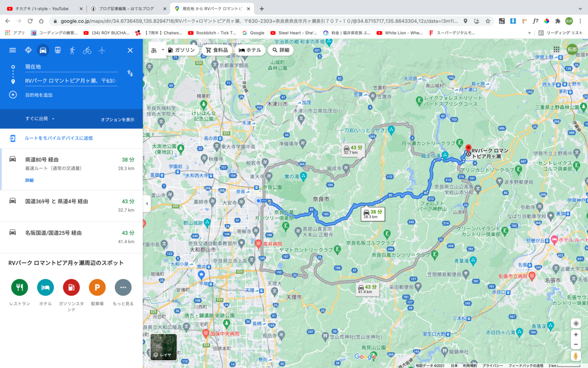Image resolution: width=588 pixels, height=368 pixels.
Task: Reload the current page
Action: click(30, 21)
